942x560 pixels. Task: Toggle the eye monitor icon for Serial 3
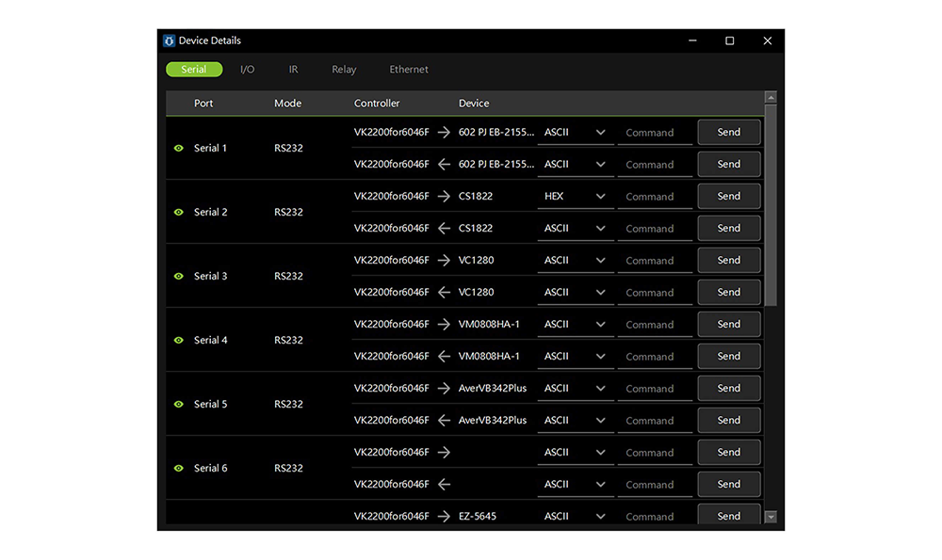pyautogui.click(x=179, y=277)
